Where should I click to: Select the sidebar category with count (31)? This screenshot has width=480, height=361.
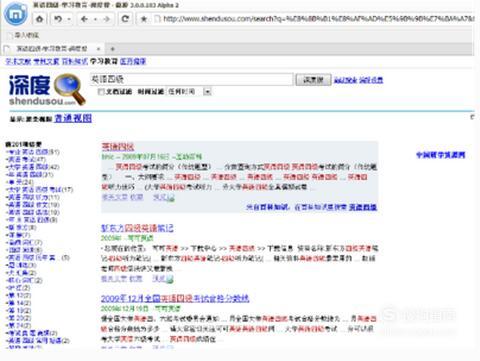pos(30,174)
